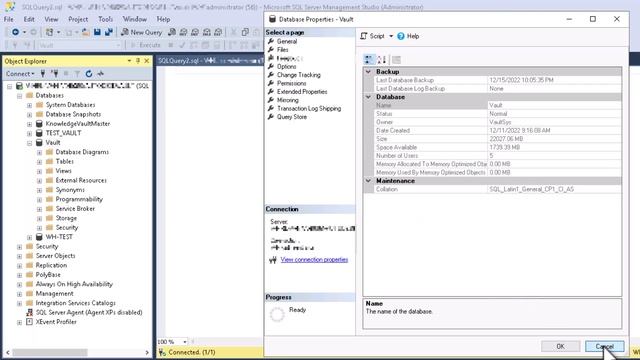The image size is (640, 360).
Task: Click the Collation property value
Action: click(555, 189)
